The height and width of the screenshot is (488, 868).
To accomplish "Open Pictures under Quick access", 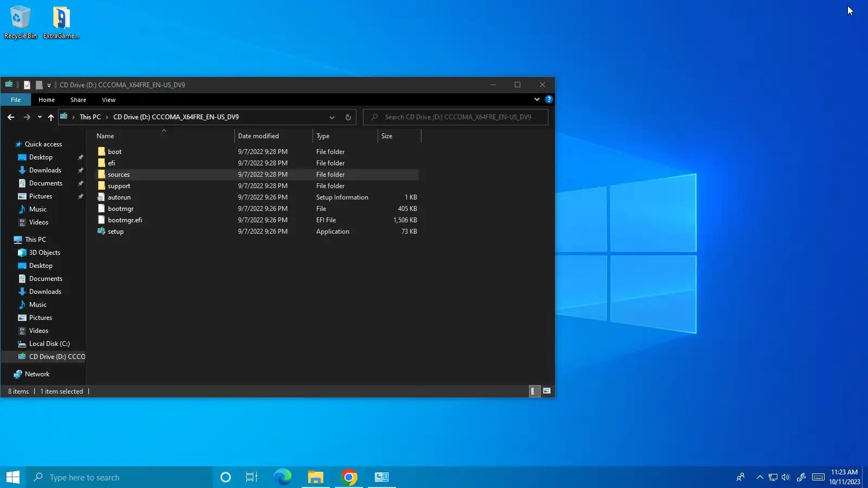I will coord(41,196).
